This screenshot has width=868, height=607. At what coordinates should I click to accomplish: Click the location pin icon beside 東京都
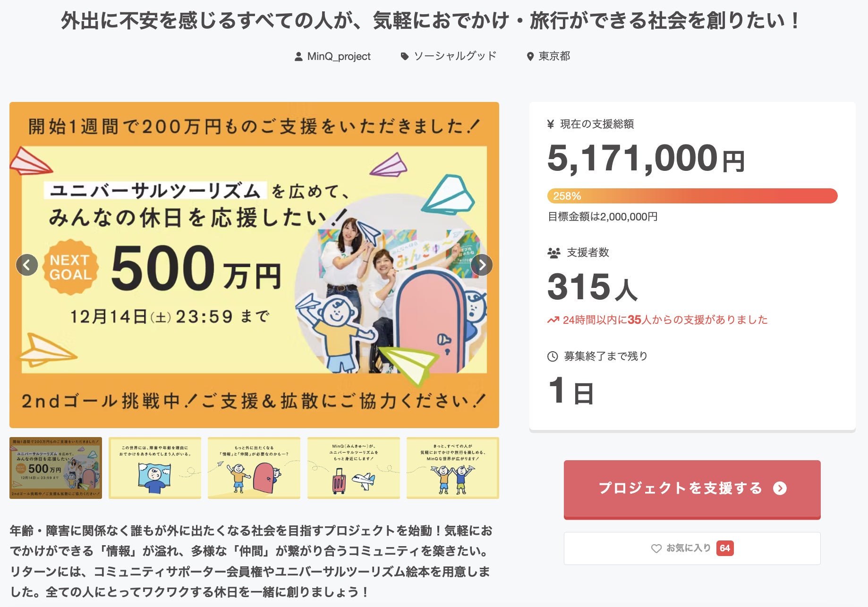(x=530, y=57)
